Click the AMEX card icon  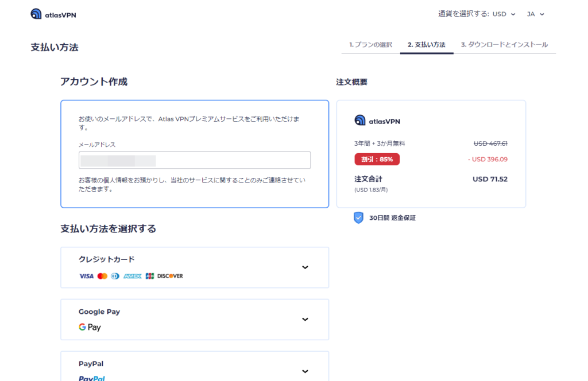[133, 276]
